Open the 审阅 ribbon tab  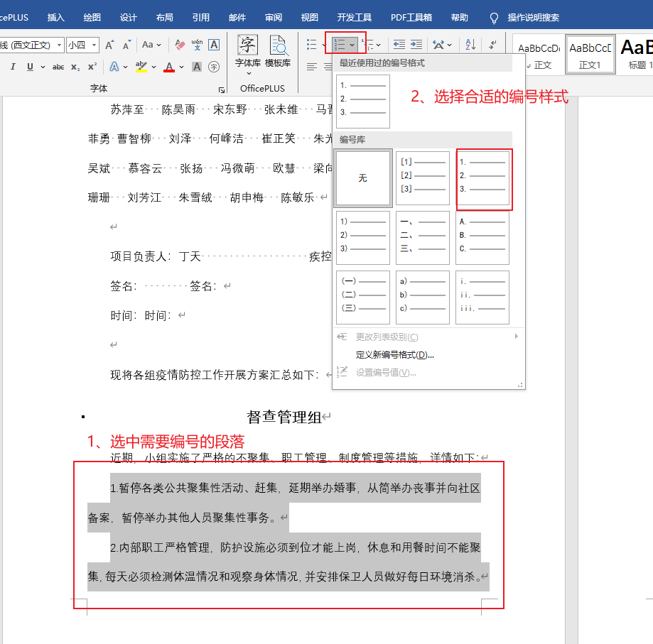click(x=273, y=18)
